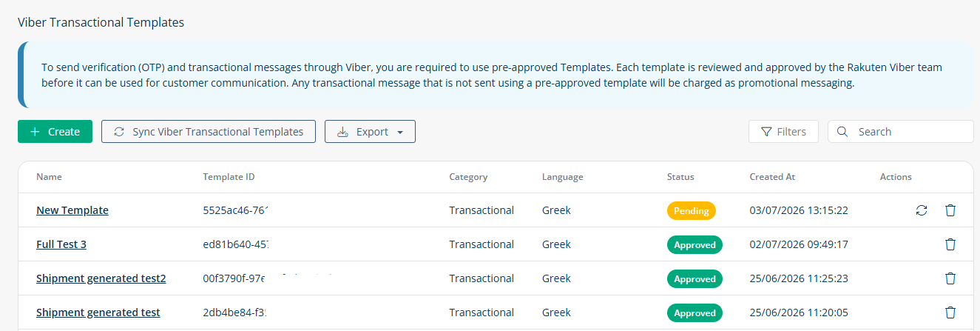Click the refresh icon for New Template
The image size is (980, 331).
(x=921, y=210)
